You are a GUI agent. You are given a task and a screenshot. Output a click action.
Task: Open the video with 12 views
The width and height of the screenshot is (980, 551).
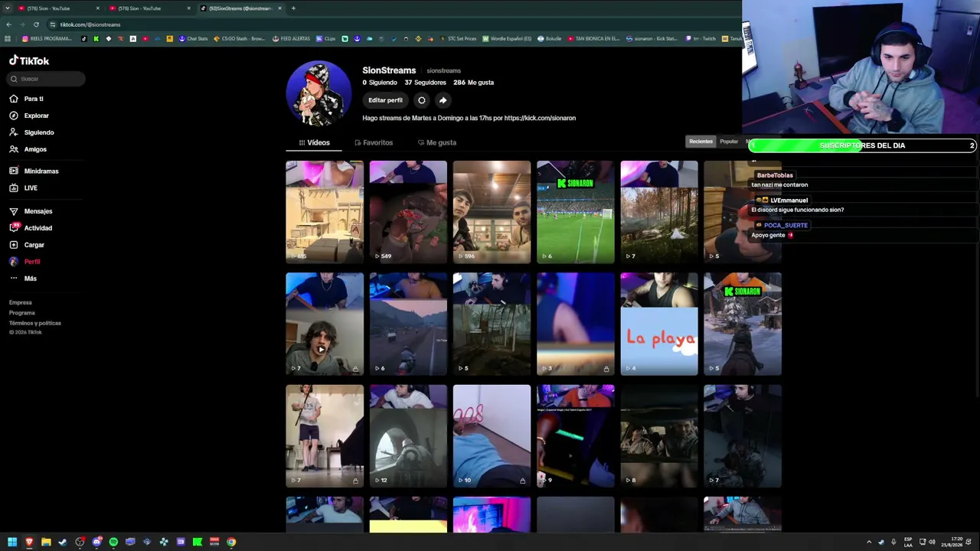click(x=408, y=436)
